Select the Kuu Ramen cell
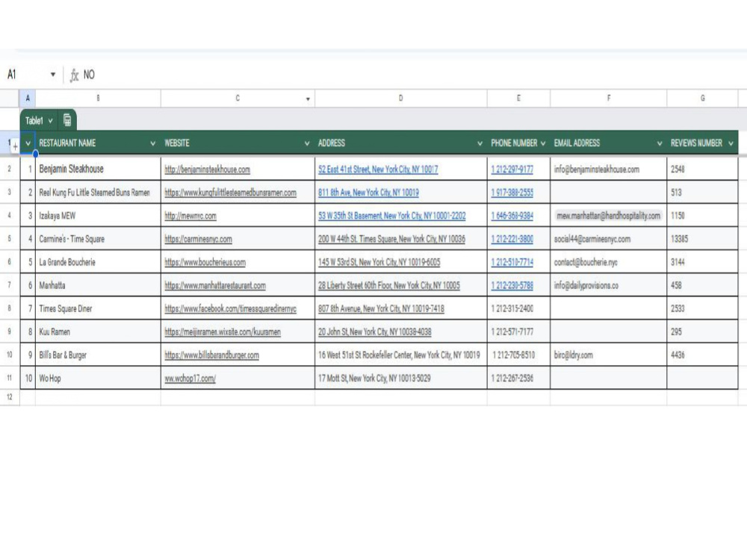Image resolution: width=747 pixels, height=560 pixels. [98, 332]
